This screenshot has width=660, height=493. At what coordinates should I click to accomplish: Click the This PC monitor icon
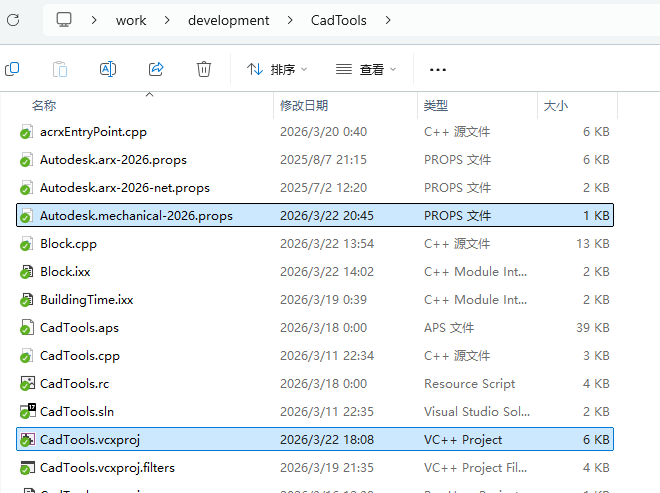(65, 20)
